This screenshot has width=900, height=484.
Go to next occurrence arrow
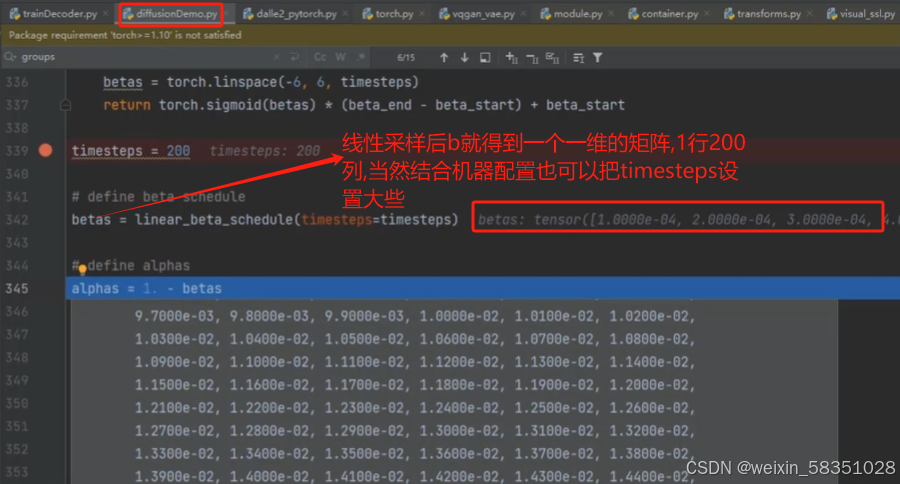coord(464,57)
